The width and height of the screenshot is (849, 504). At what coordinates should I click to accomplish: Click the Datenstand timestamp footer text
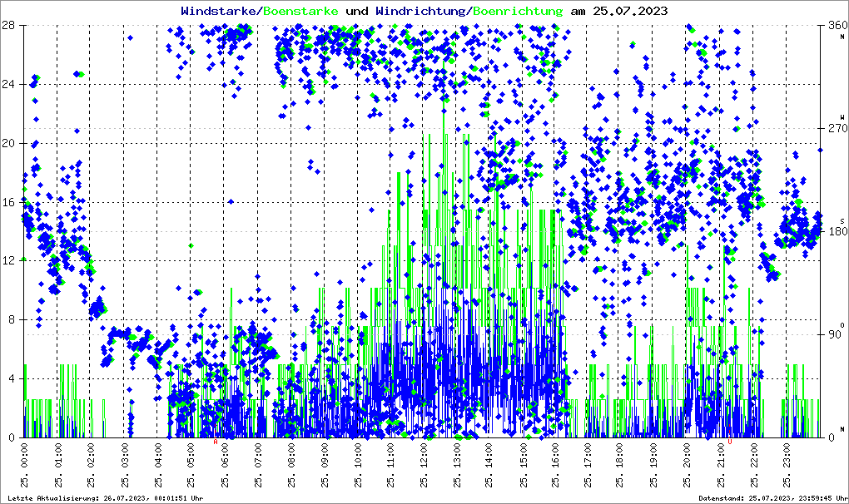pyautogui.click(x=773, y=498)
